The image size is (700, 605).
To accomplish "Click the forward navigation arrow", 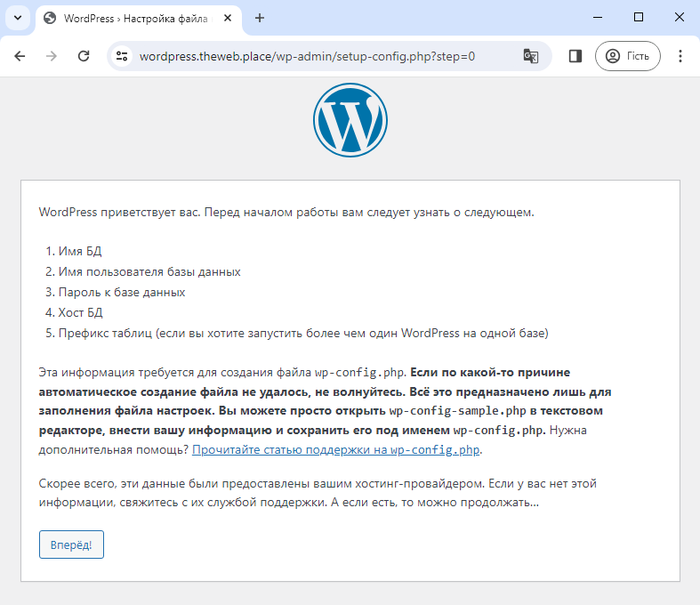I will tap(51, 56).
